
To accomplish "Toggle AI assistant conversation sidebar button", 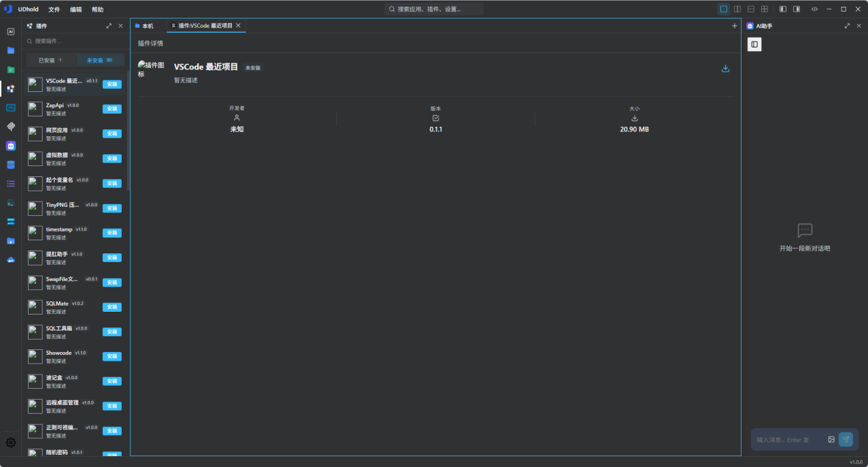I will (754, 44).
